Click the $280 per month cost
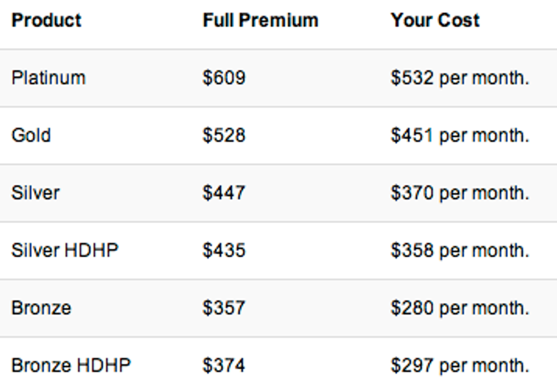 pos(459,308)
